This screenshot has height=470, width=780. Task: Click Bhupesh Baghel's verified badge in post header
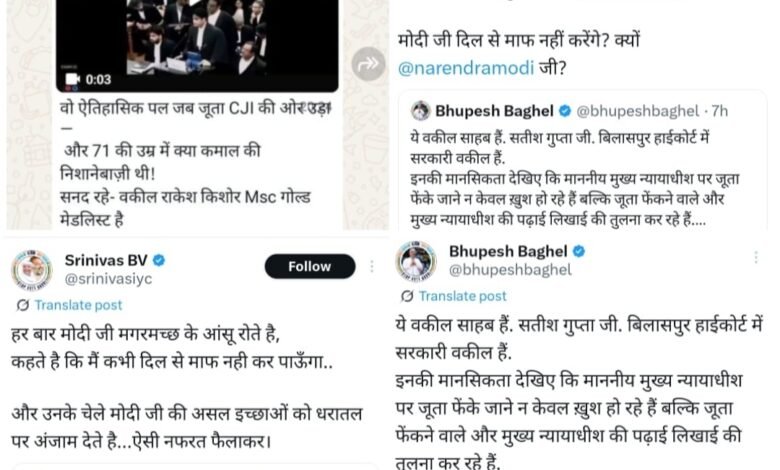pos(579,251)
